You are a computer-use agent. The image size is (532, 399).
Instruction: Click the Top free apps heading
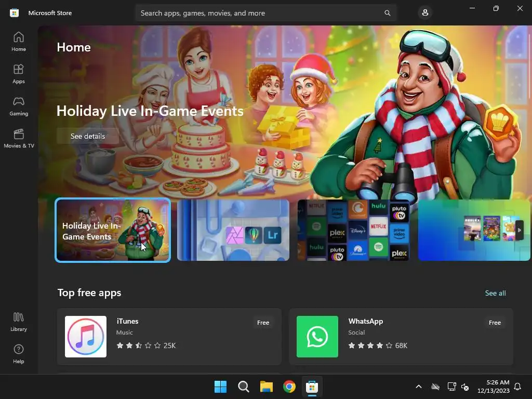[89, 292]
